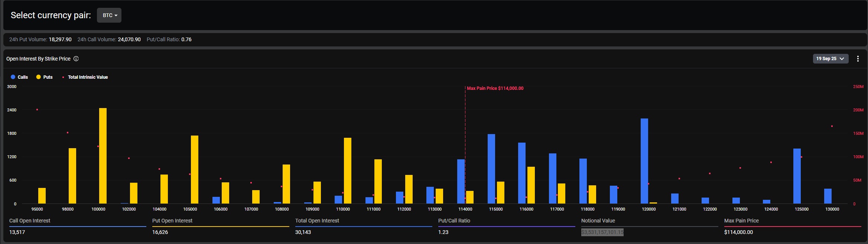868x244 pixels.
Task: Click the Put Open Interest value 16,626
Action: (x=160, y=232)
